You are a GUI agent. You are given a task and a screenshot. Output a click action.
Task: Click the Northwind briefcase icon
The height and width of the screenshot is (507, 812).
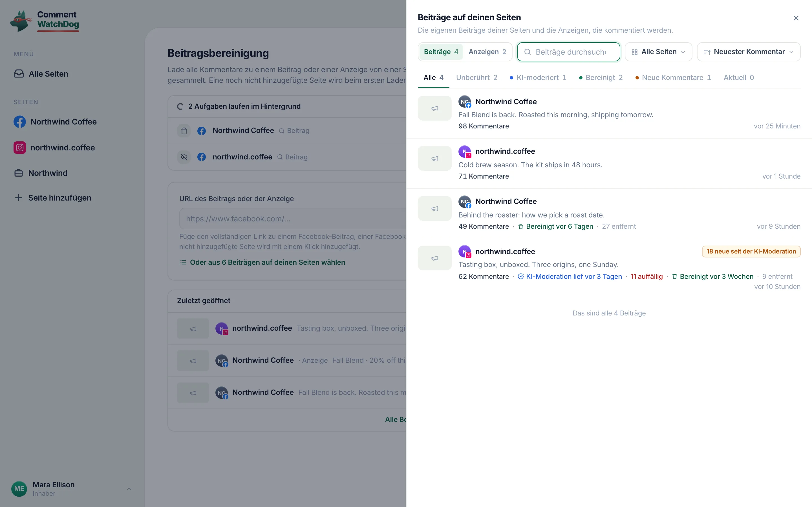(18, 173)
